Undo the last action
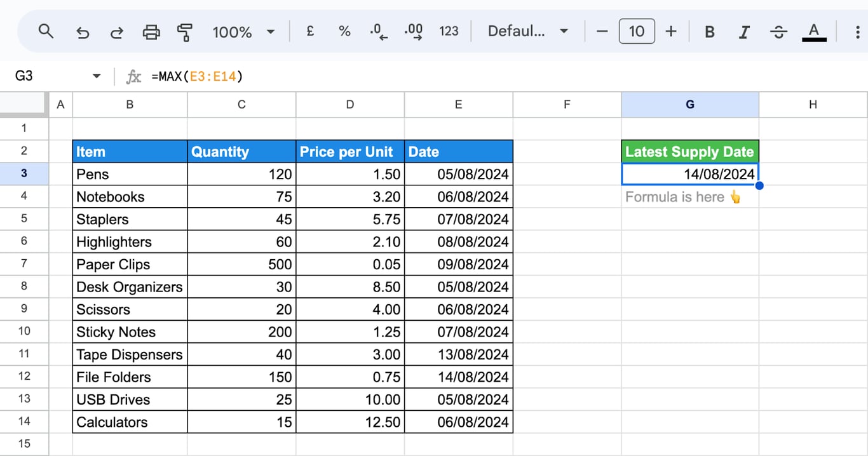The width and height of the screenshot is (868, 456). [83, 32]
